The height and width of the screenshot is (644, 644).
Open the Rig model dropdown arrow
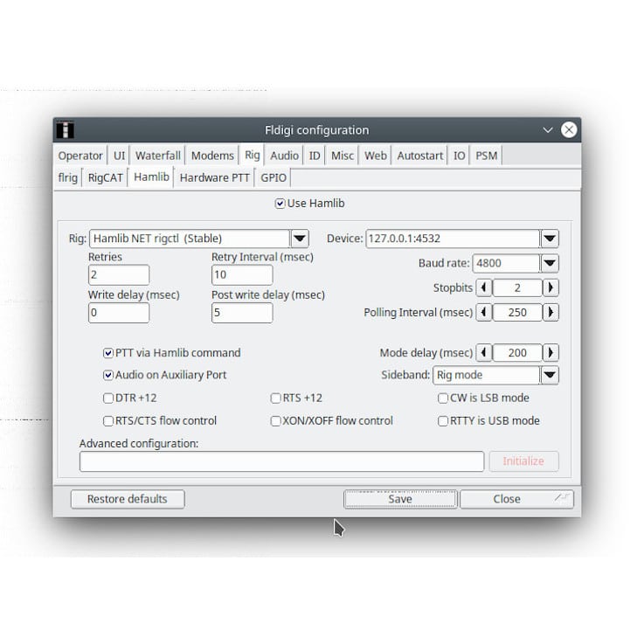pyautogui.click(x=300, y=239)
